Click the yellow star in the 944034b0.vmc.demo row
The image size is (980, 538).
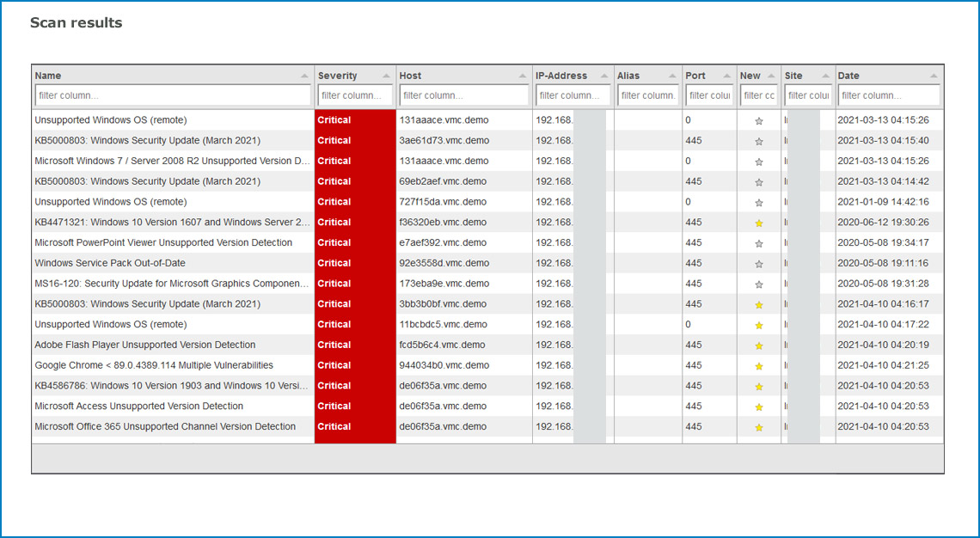pyautogui.click(x=759, y=366)
